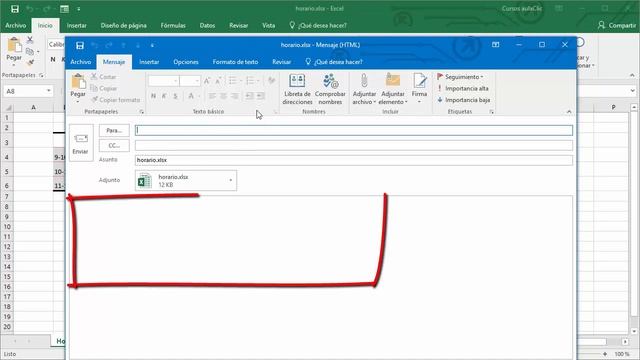The height and width of the screenshot is (360, 640).
Task: Click Excel save icon in title bar
Action: point(15,9)
